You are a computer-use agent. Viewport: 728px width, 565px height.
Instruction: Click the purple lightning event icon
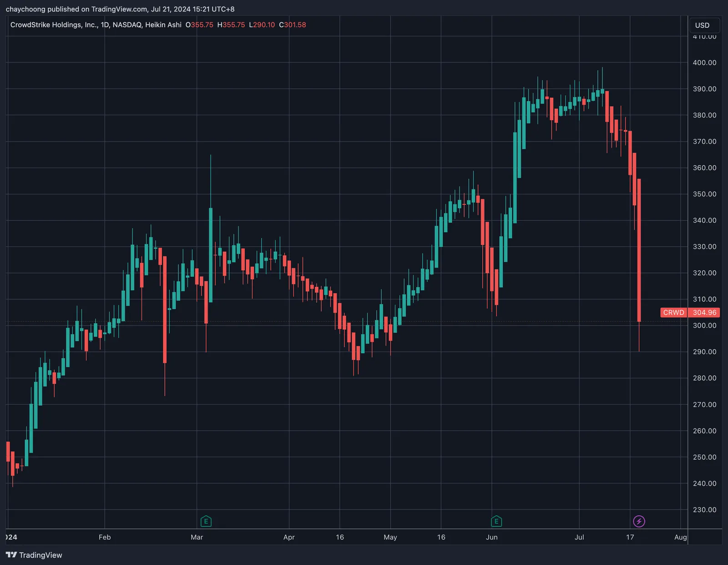point(639,521)
